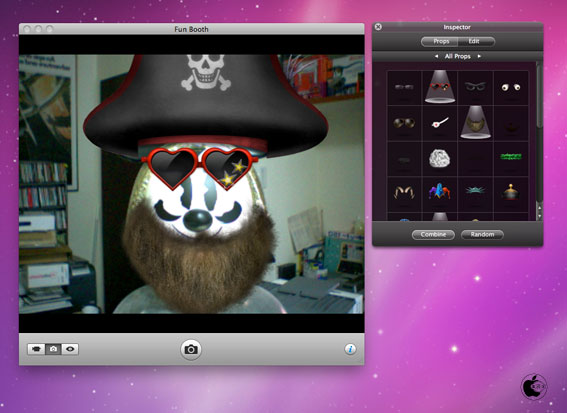Image resolution: width=567 pixels, height=413 pixels.
Task: Select the pirate eye patch prop
Action: tap(440, 123)
